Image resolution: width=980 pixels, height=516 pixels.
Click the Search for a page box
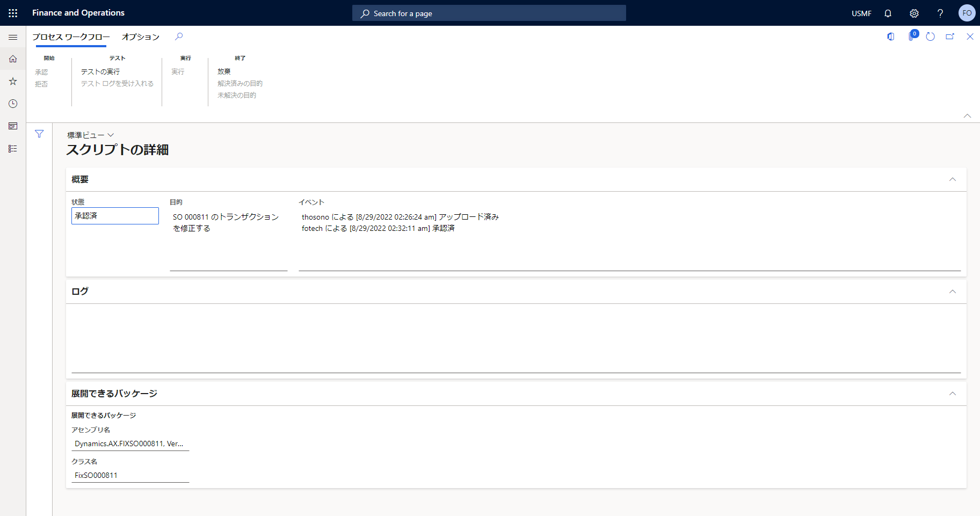[x=489, y=13]
